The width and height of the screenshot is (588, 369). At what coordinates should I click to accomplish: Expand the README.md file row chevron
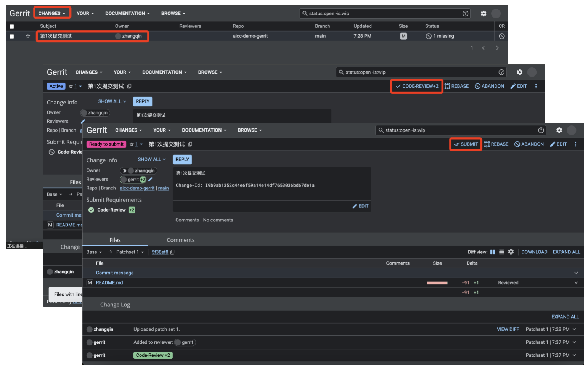point(576,283)
